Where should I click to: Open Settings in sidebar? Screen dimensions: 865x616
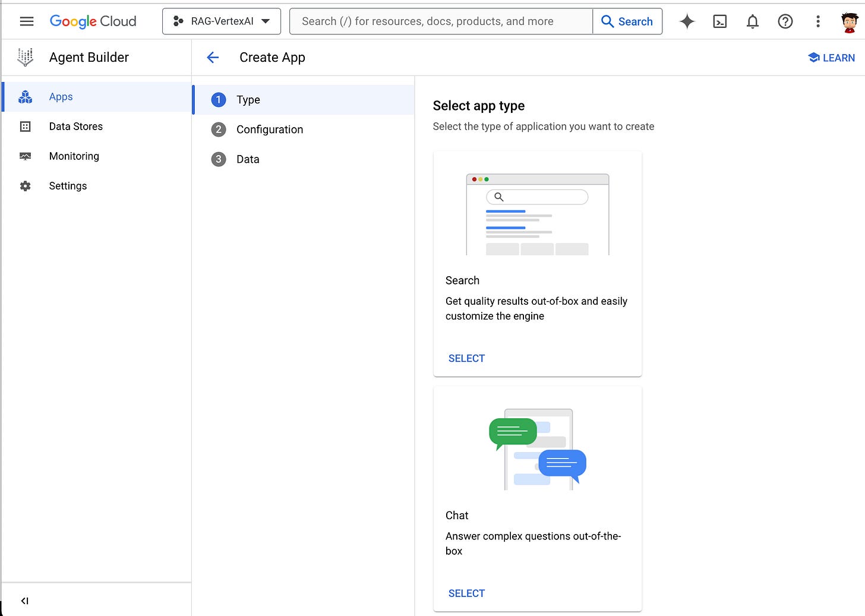[97, 186]
